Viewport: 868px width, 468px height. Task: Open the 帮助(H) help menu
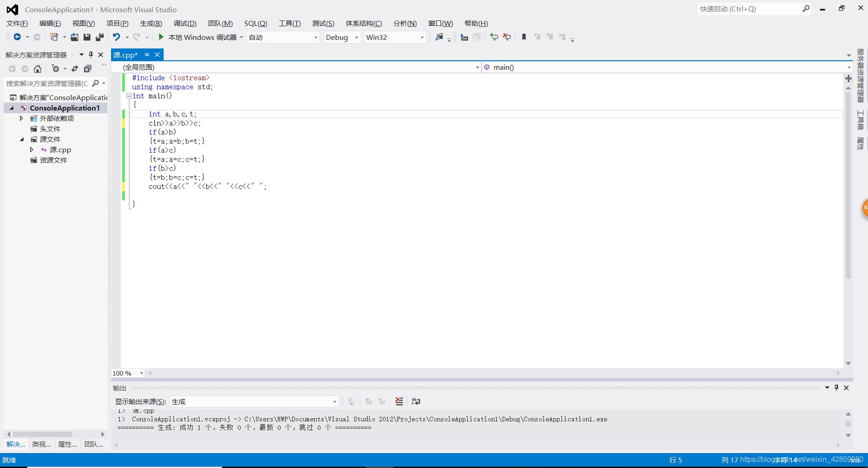(x=476, y=23)
